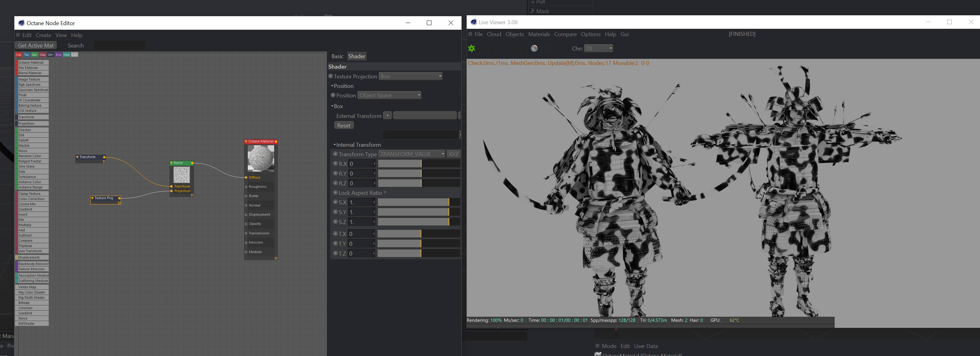The height and width of the screenshot is (356, 980).
Task: Open the Materials menu in Live Viewer
Action: coord(539,34)
